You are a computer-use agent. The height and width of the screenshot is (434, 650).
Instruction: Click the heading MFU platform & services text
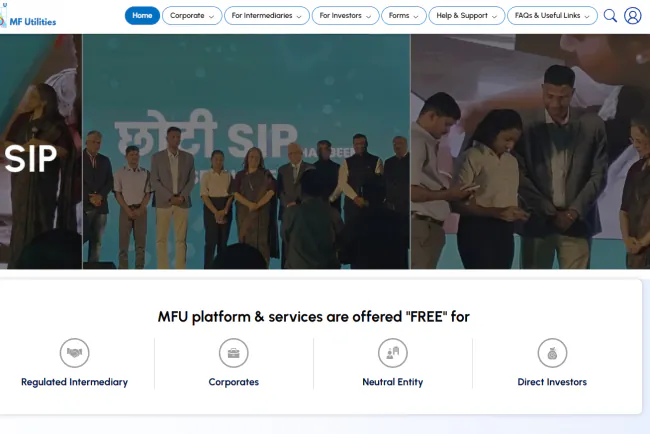coord(313,317)
